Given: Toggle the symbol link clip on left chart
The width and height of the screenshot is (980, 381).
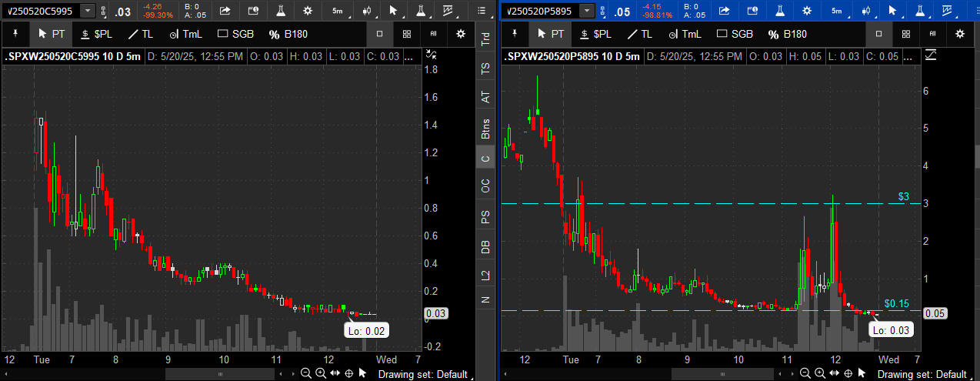Looking at the screenshot, I should point(105,11).
